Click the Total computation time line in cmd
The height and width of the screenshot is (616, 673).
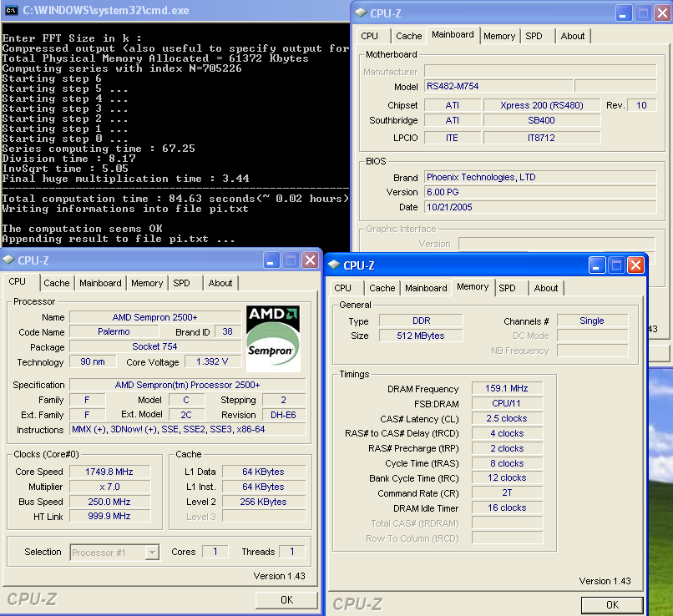[175, 199]
